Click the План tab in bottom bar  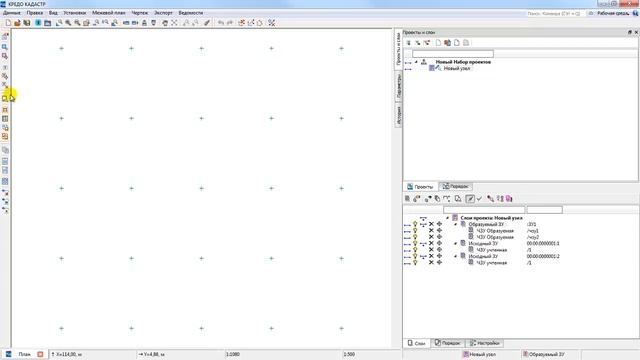tap(24, 354)
